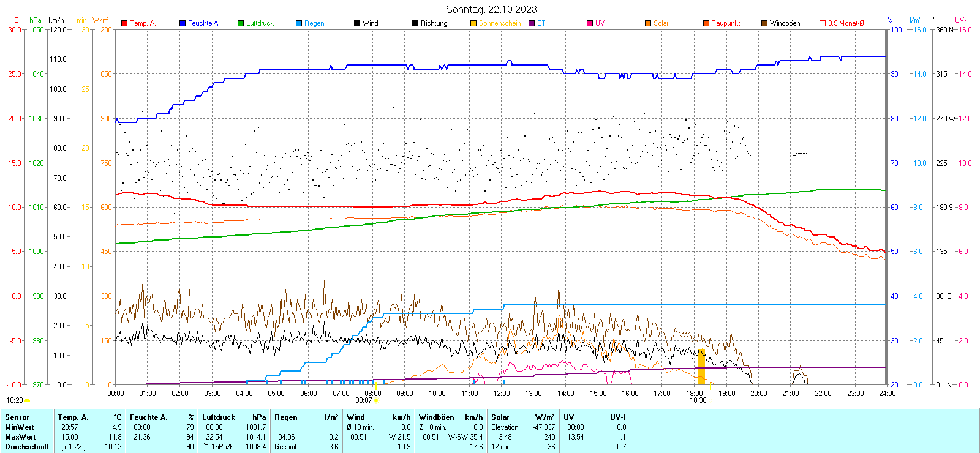Click the yellow sunshine bar near 18:00

pyautogui.click(x=701, y=367)
